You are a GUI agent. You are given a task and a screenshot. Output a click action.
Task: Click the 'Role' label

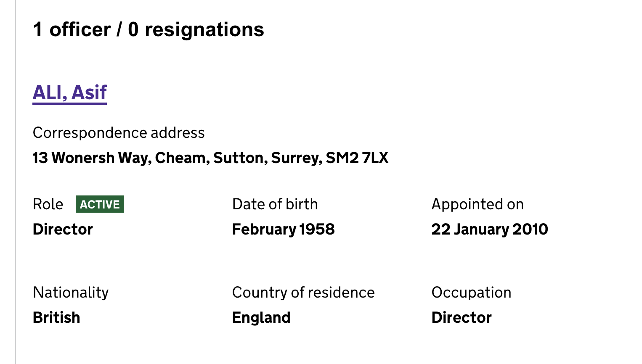coord(48,204)
